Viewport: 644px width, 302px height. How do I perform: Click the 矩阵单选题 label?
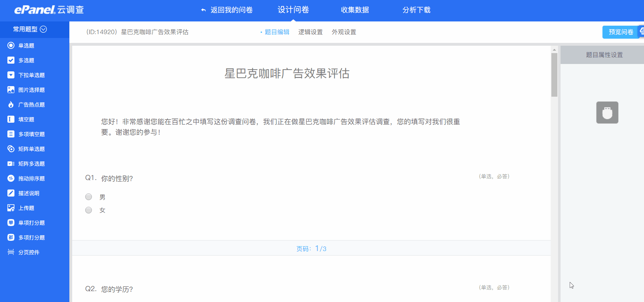coord(31,149)
